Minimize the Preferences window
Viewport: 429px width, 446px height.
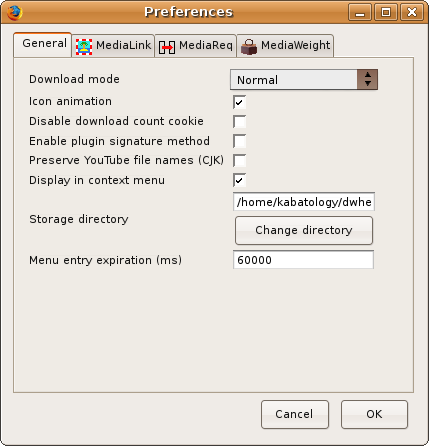pos(360,13)
